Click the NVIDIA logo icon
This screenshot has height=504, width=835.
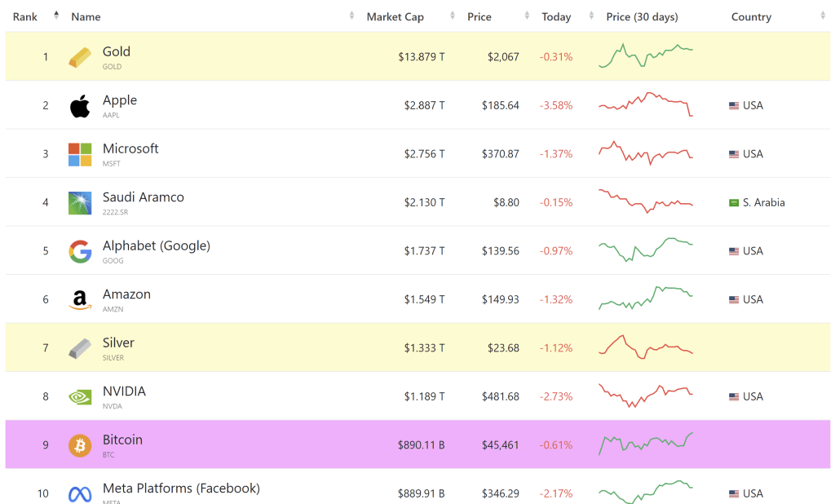click(80, 397)
